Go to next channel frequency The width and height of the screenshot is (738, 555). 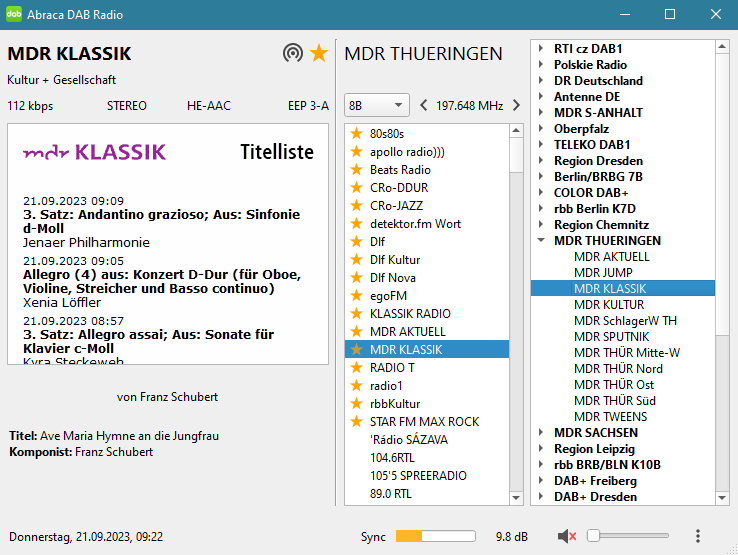click(x=516, y=105)
